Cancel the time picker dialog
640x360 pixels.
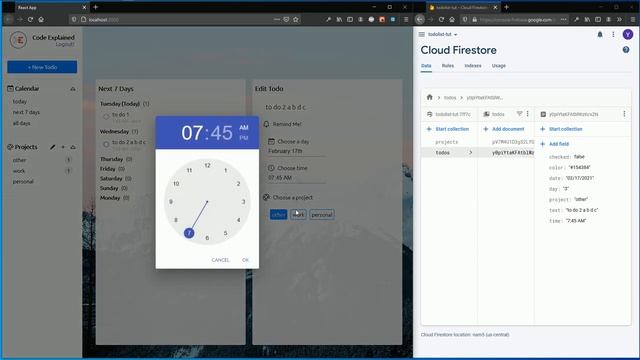coord(220,260)
